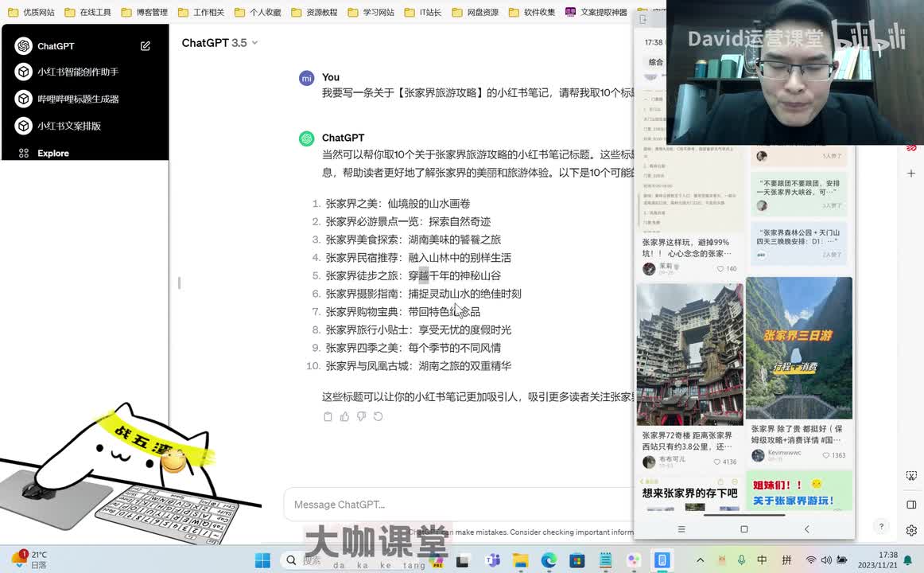The height and width of the screenshot is (573, 924).
Task: Click the help question mark button
Action: (x=880, y=526)
